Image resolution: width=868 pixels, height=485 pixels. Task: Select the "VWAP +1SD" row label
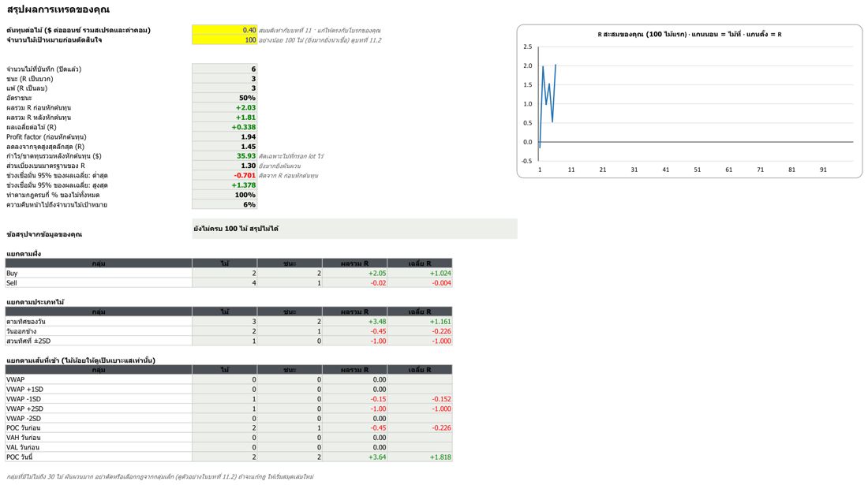(99, 390)
